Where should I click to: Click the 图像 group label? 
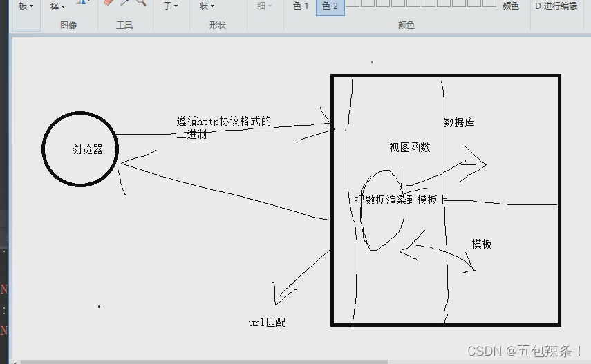point(68,26)
